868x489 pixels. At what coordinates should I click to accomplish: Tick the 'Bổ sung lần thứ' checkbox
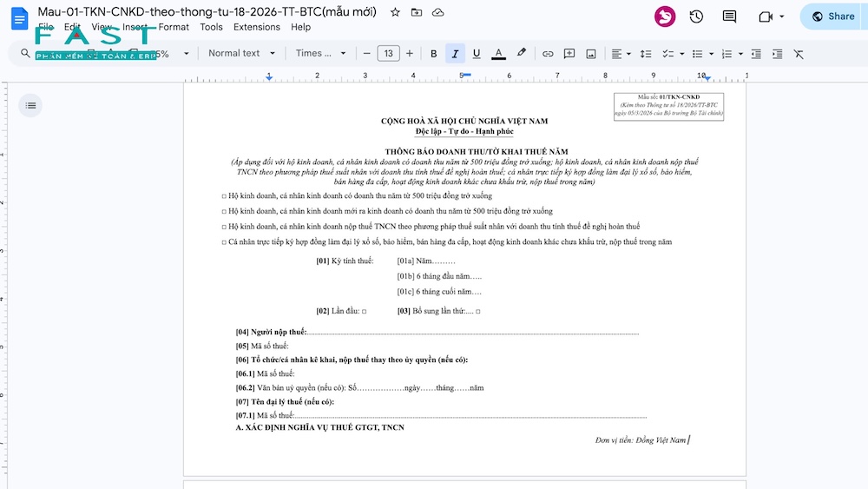point(478,311)
